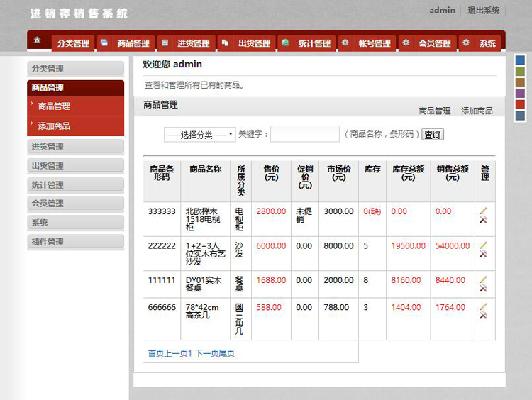Click the 添加商品 link in the panel header
532x400 pixels.
pos(477,111)
